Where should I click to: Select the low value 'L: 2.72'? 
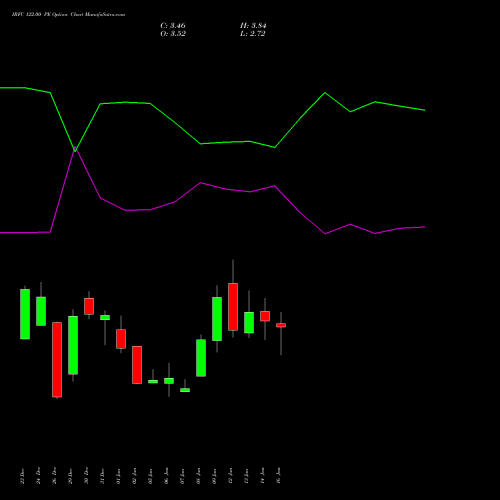click(x=253, y=34)
